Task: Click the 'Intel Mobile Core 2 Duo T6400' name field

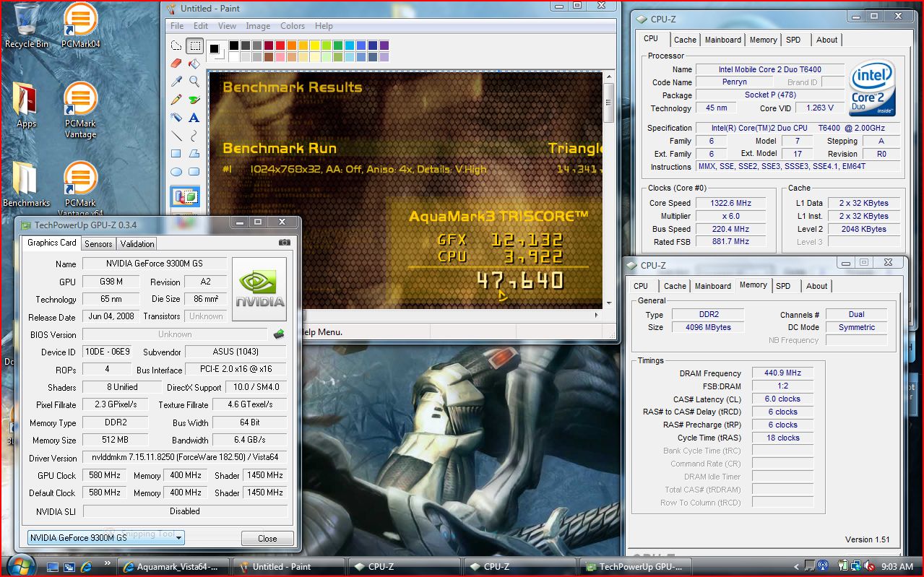Action: pyautogui.click(x=769, y=69)
